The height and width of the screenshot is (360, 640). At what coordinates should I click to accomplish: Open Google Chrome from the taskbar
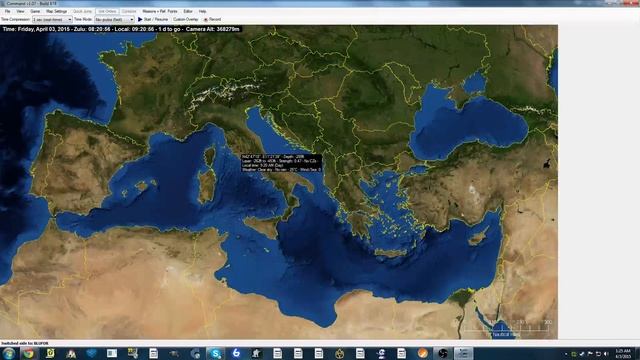coord(29,353)
